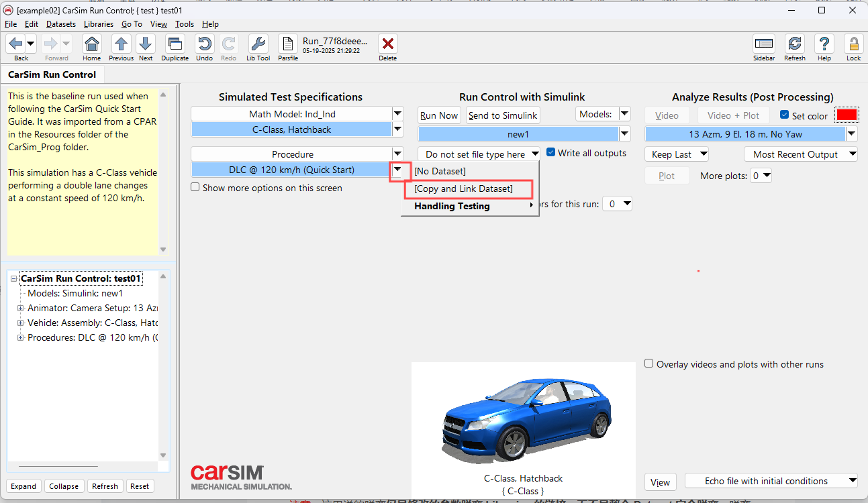Enable Show more options on this screen
Screen dimensions: 868x503
195,188
